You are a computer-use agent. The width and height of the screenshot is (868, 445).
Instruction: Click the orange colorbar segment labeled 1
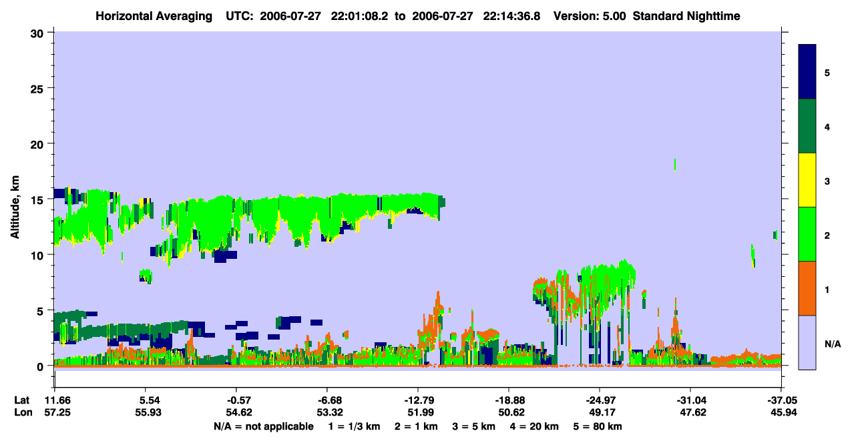coord(807,288)
